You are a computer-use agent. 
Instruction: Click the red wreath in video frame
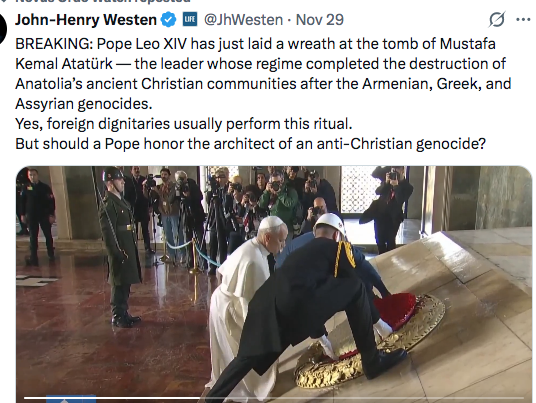click(x=395, y=309)
